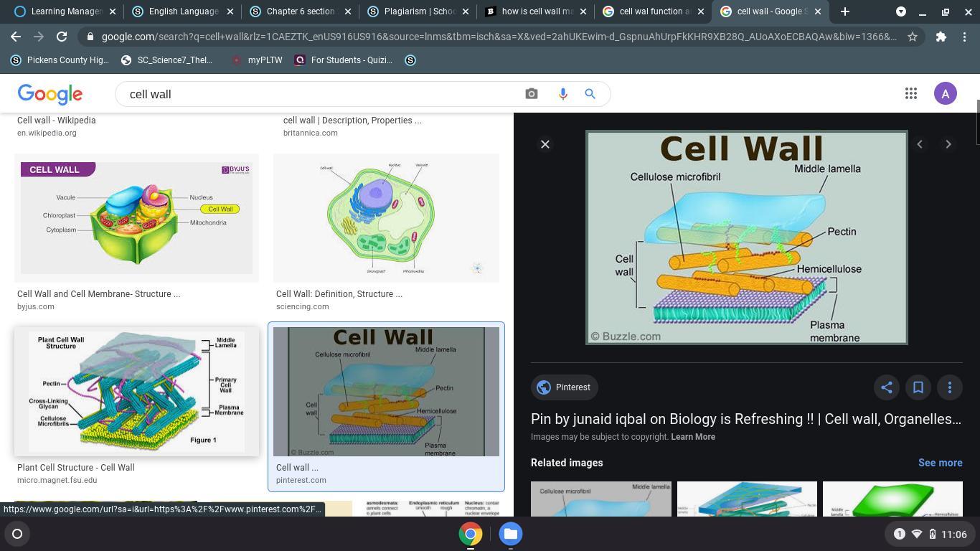Viewport: 980px width, 551px height.
Task: Click the blue magnifying glass search button
Action: point(590,94)
